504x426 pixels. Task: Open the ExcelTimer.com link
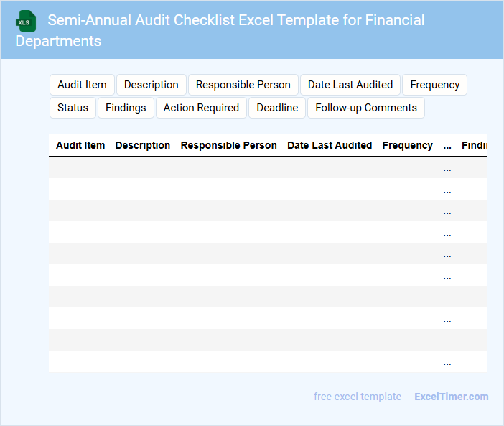pos(451,397)
